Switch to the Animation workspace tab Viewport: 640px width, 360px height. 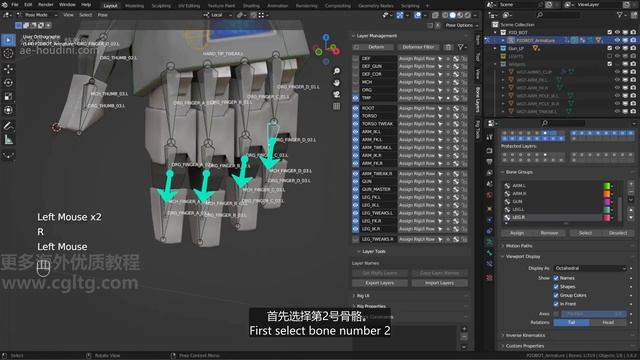(x=278, y=6)
